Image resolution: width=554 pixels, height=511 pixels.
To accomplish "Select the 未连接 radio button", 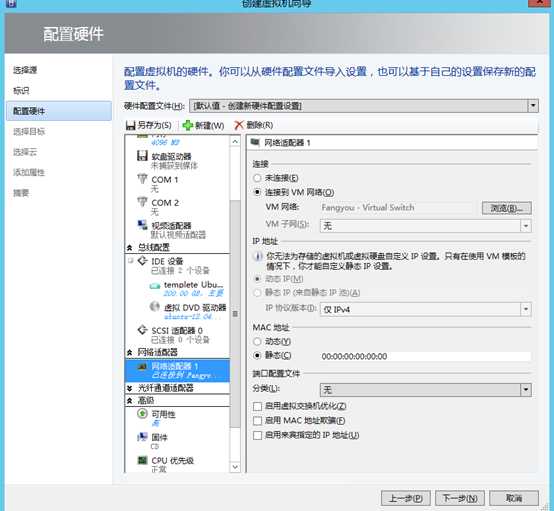I will tap(257, 178).
